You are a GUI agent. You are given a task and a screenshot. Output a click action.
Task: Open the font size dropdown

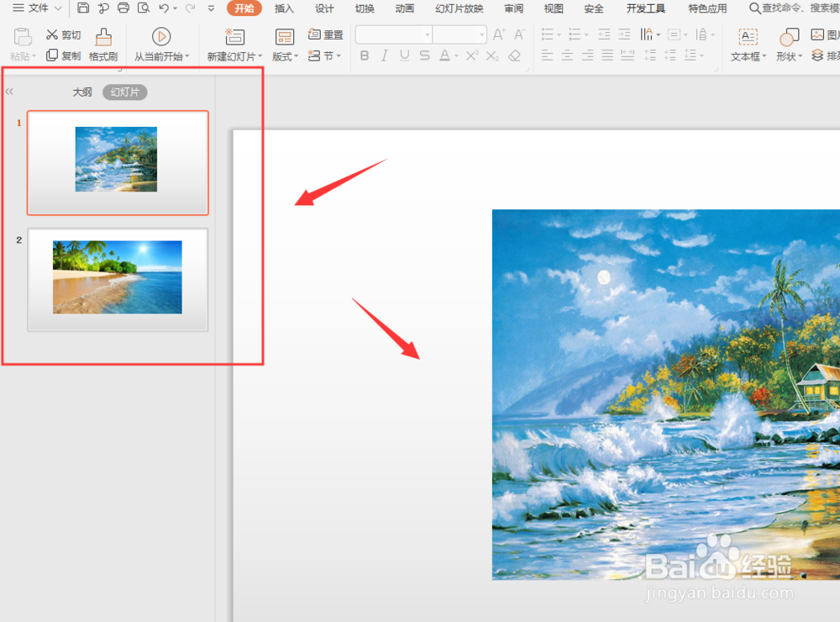482,34
